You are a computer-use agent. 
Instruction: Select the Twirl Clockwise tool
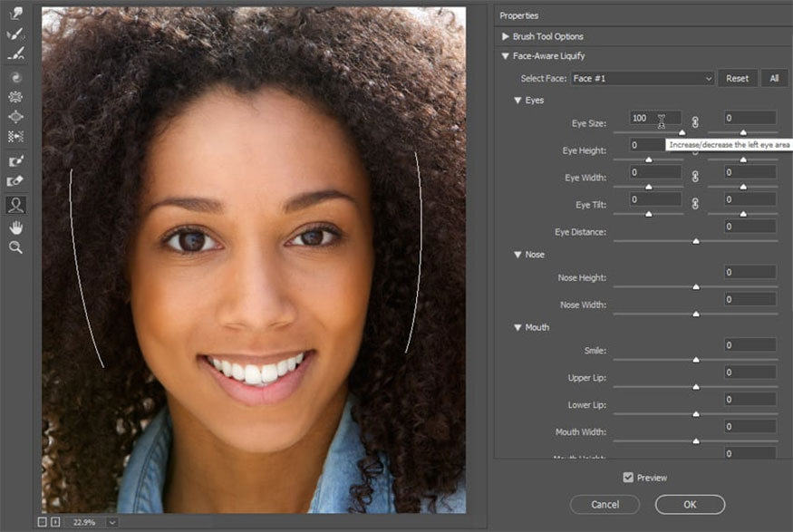pos(15,78)
